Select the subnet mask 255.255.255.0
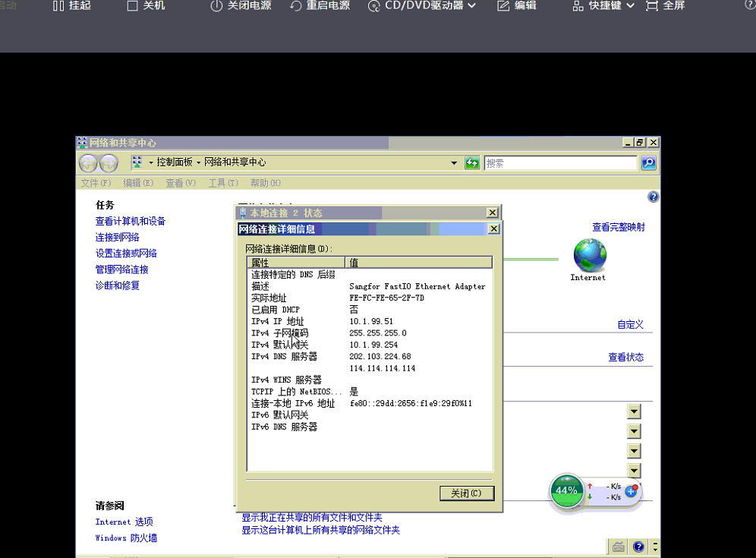The width and height of the screenshot is (756, 558). click(378, 333)
